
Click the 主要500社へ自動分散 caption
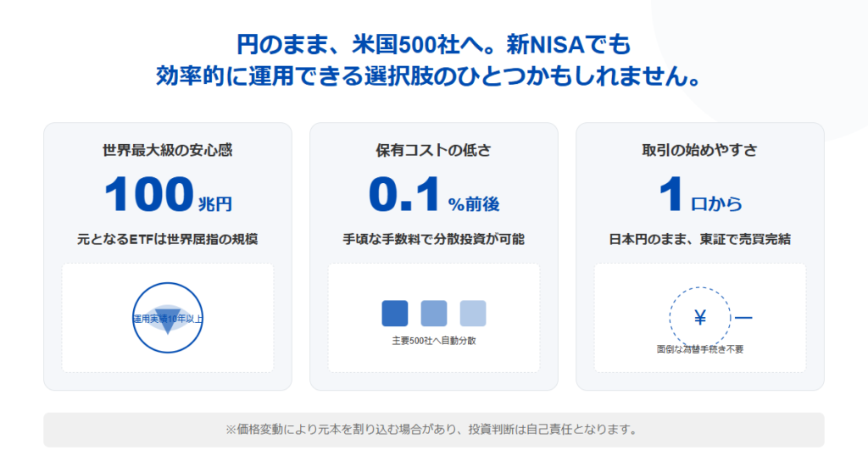pos(434,341)
